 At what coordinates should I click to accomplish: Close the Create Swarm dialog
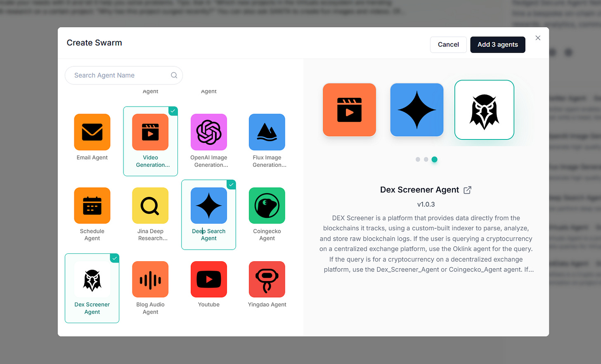pos(538,38)
